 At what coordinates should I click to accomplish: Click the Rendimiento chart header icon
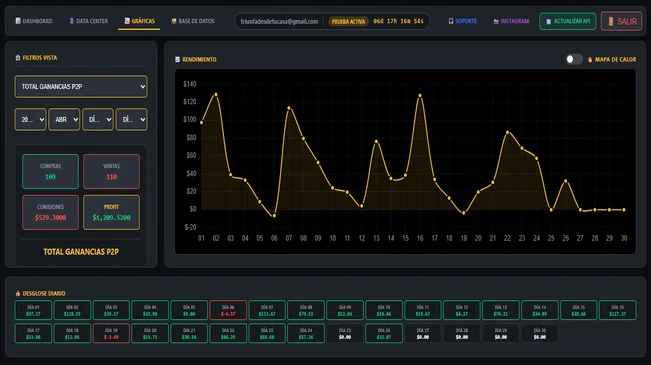(178, 59)
